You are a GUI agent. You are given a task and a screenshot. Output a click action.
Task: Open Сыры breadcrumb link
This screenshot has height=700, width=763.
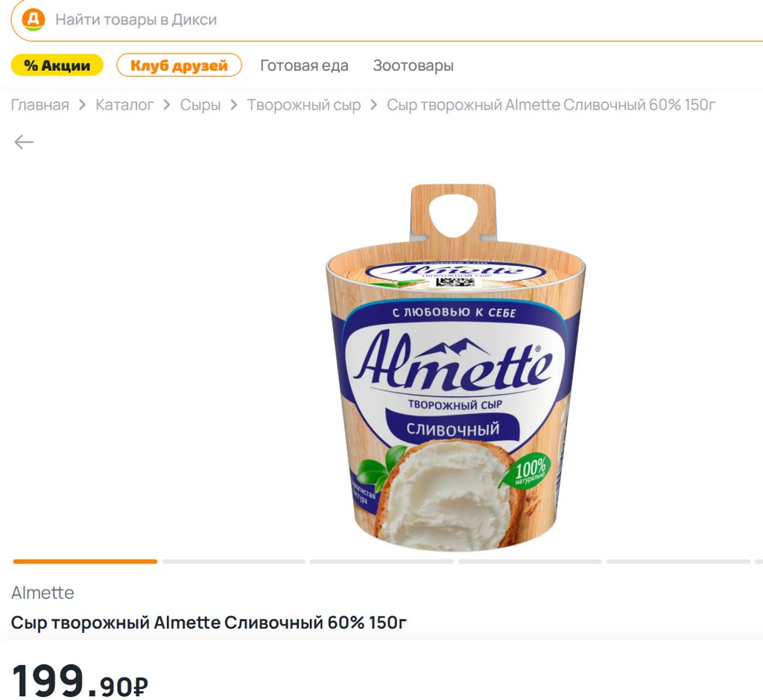click(x=200, y=105)
